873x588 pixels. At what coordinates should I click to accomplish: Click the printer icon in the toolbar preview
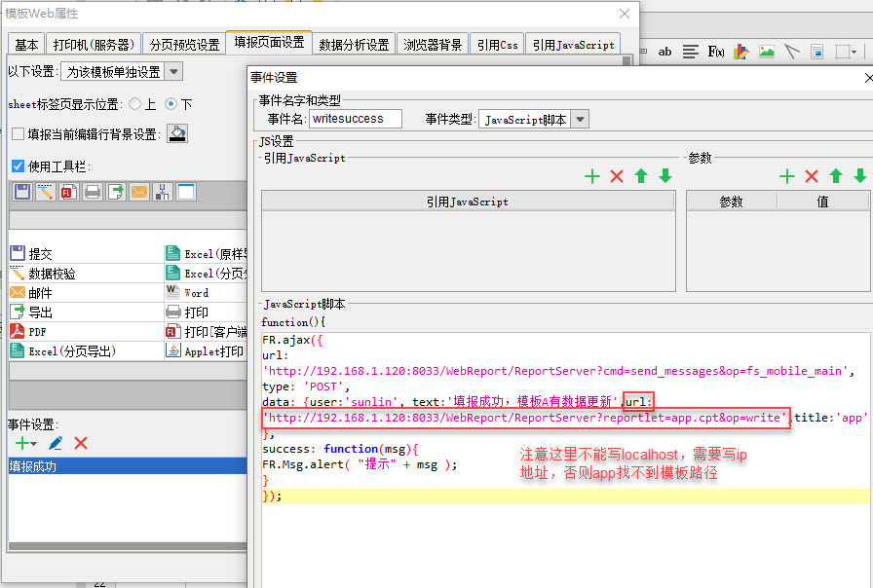[93, 192]
